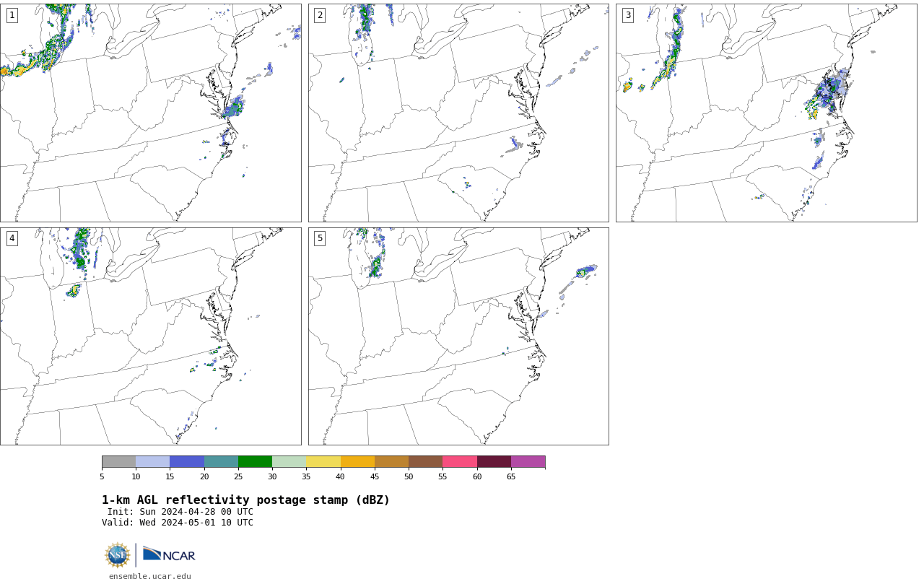Click the 'Init: Sun 2024-04-28 00 UTC' line
This screenshot has width=924, height=584.
pyautogui.click(x=180, y=512)
